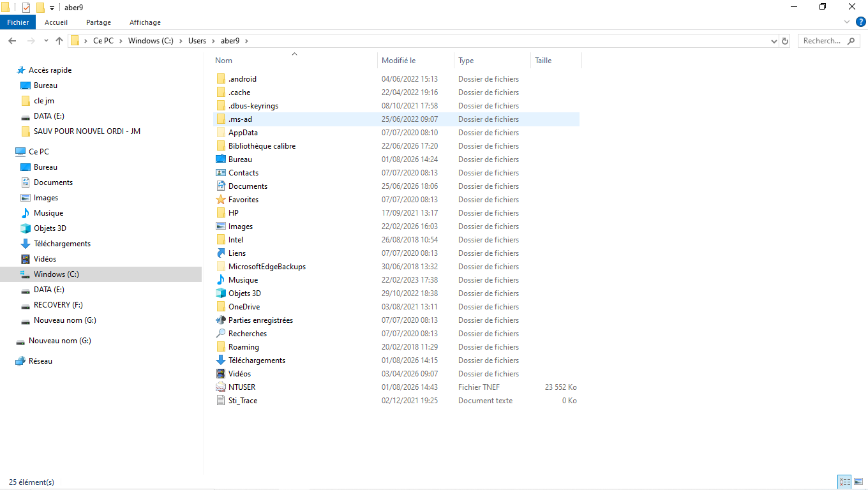Select the Recherches magnifier icon

pos(221,334)
